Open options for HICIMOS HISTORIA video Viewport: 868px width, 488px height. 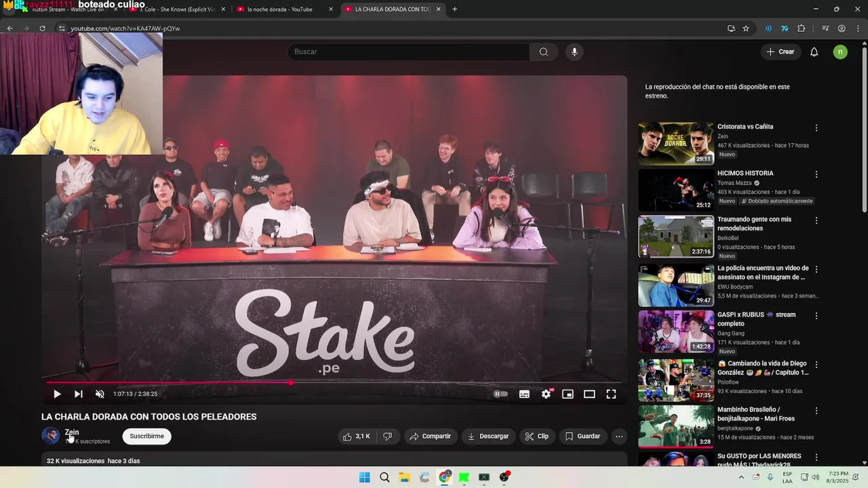pos(816,174)
